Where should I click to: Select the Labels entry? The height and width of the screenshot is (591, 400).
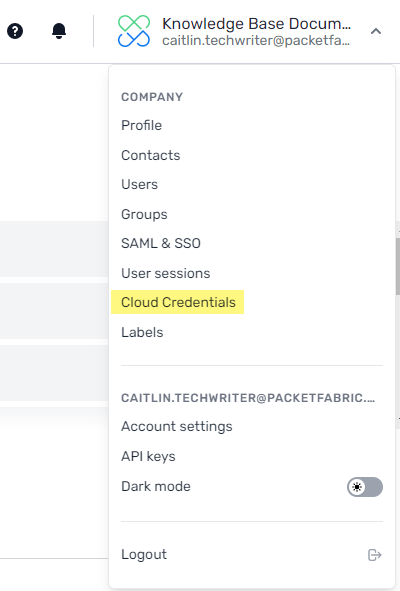pos(142,332)
